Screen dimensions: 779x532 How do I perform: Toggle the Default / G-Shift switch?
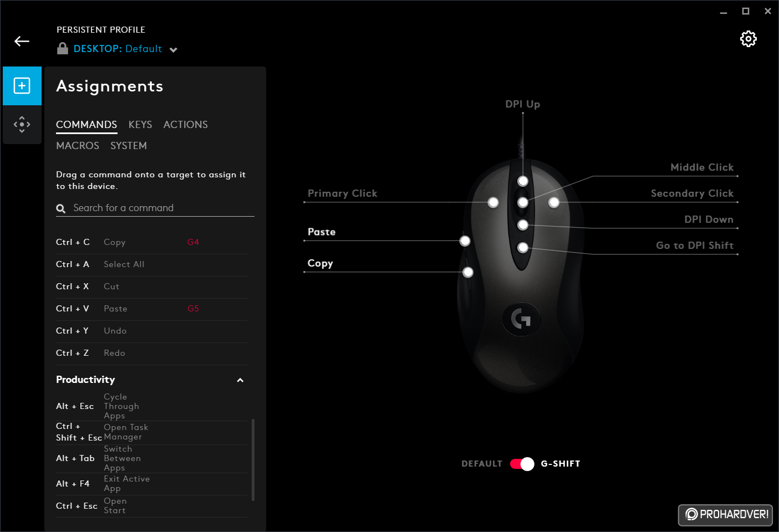(x=522, y=464)
